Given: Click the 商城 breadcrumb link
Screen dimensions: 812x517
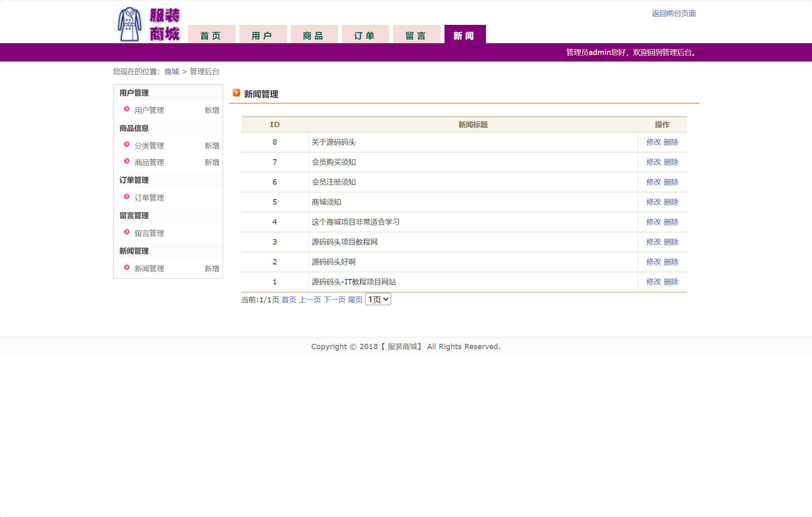Looking at the screenshot, I should coord(171,72).
